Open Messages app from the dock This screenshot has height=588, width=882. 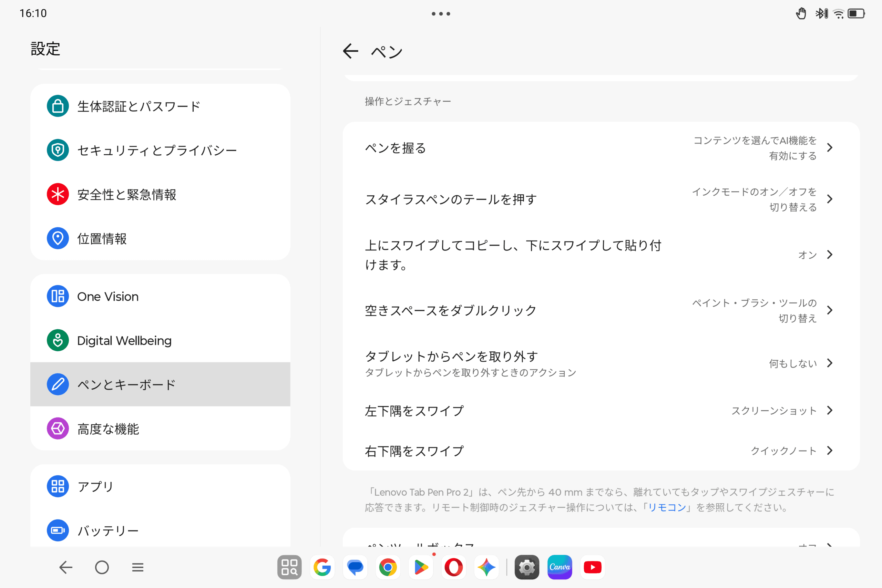point(355,567)
